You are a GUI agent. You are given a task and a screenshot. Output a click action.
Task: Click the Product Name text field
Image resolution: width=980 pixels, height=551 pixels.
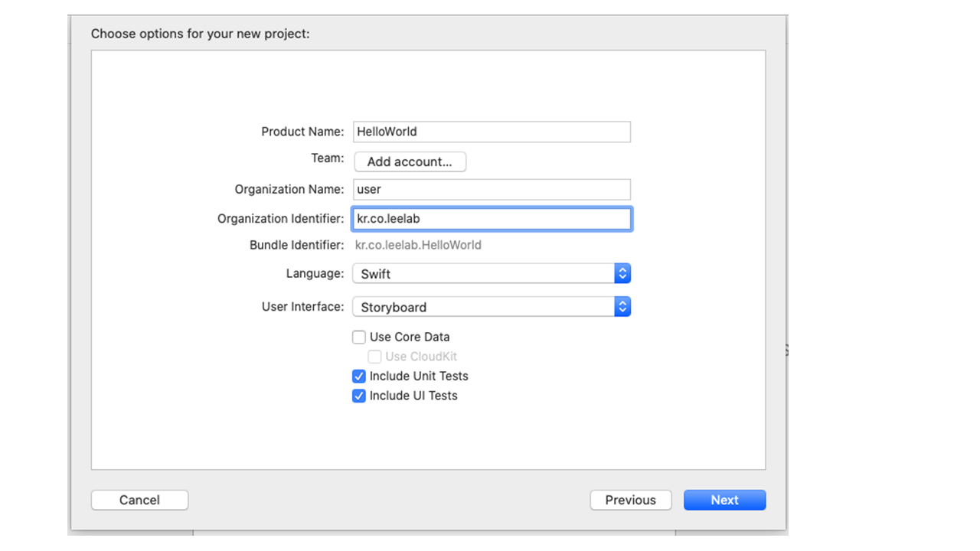(x=492, y=132)
